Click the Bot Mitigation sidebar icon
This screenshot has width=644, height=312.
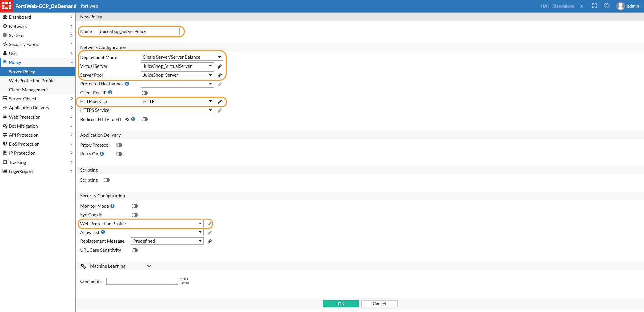[5, 126]
